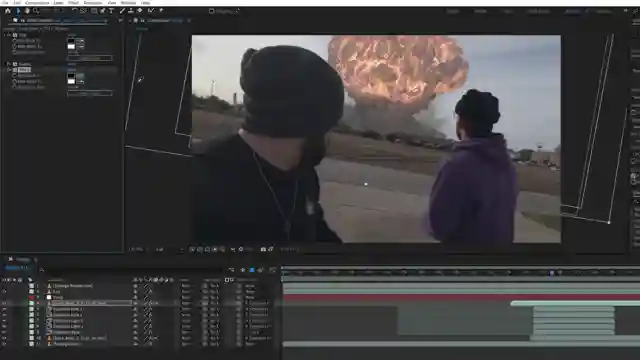Select the Selection arrow tool
The height and width of the screenshot is (360, 640).
coord(18,11)
